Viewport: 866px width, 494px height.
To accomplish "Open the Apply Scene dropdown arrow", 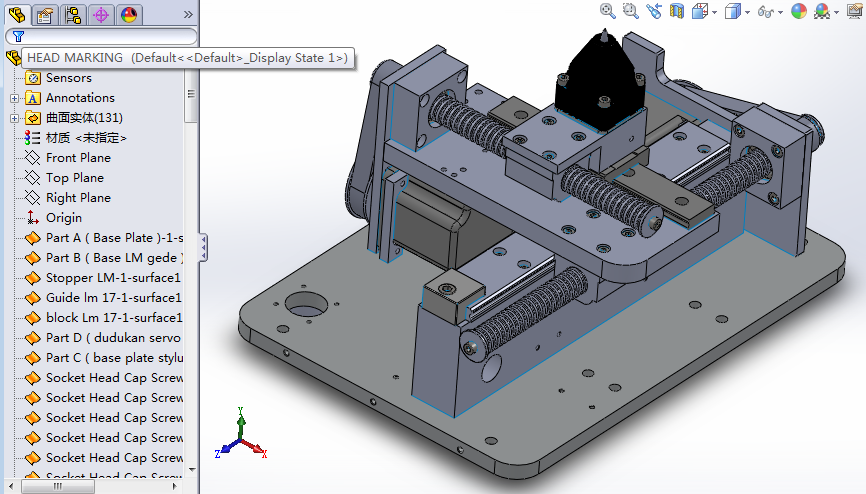I will 836,12.
